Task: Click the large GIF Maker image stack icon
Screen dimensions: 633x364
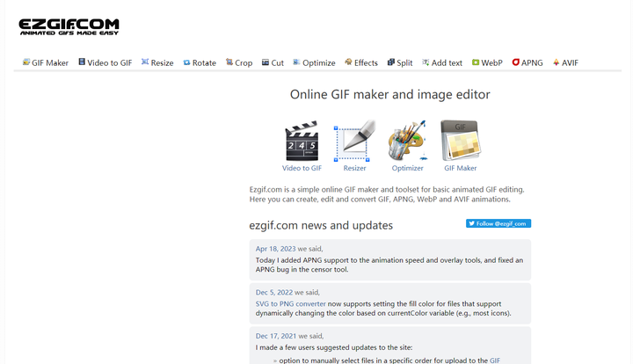Action: click(x=460, y=141)
